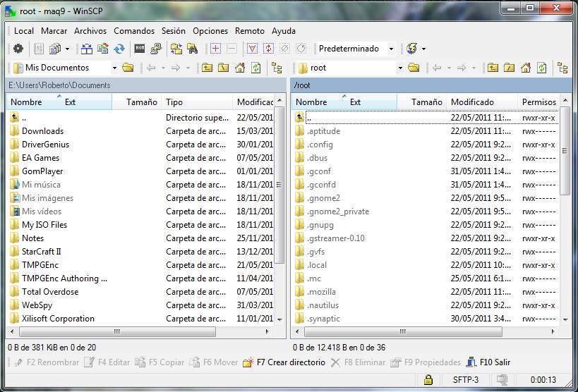Go to local home directory icon
Screen dimensions: 578x392
(240, 68)
